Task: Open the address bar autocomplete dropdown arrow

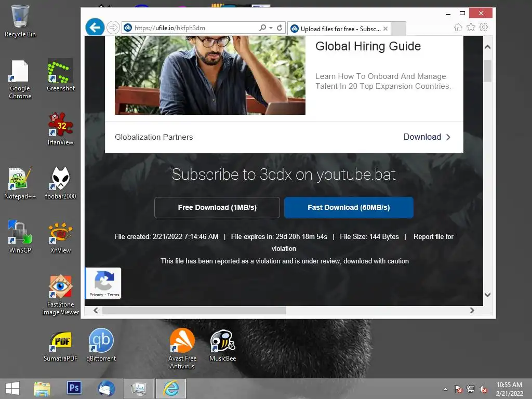Action: tap(271, 28)
